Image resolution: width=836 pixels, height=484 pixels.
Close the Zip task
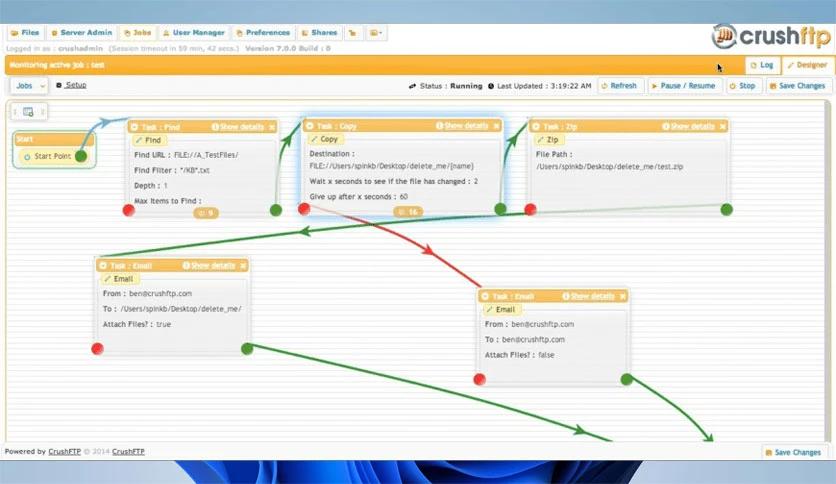click(x=722, y=127)
